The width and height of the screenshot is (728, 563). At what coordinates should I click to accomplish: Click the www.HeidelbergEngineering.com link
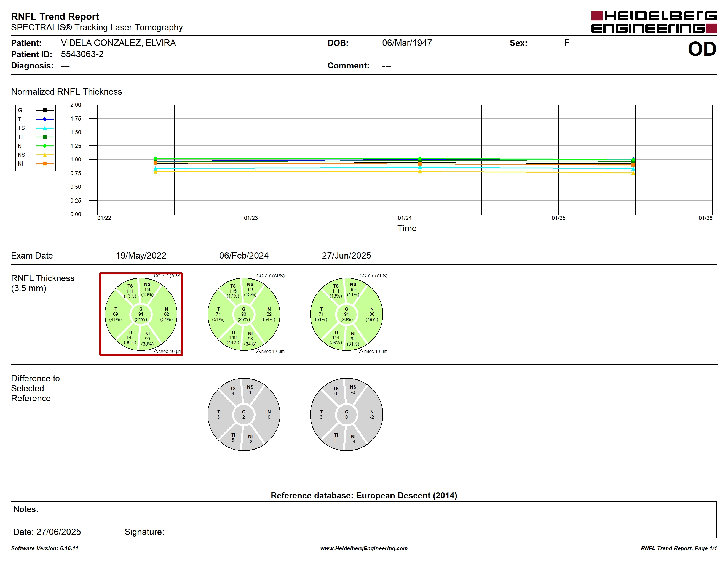(364, 548)
